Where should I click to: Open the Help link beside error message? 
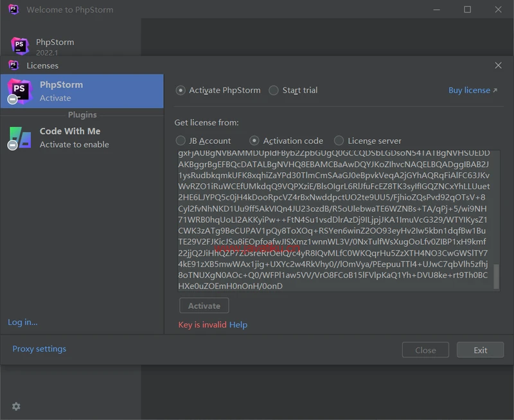click(238, 325)
